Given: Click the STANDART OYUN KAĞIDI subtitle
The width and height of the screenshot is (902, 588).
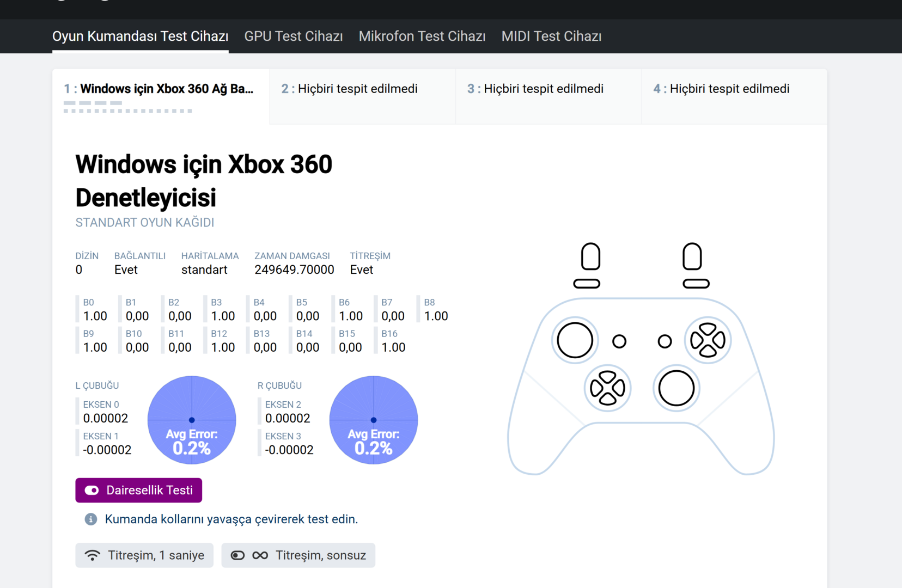Looking at the screenshot, I should (x=145, y=222).
